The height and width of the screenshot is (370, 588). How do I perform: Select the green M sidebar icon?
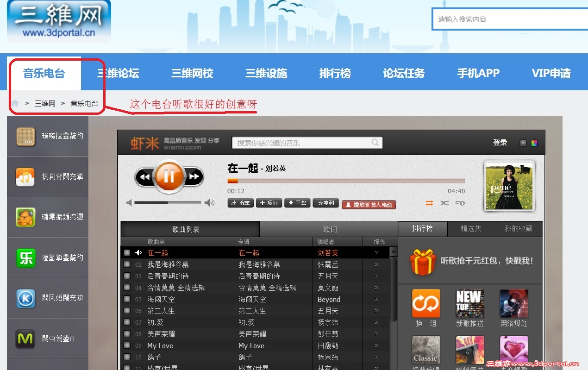(25, 339)
